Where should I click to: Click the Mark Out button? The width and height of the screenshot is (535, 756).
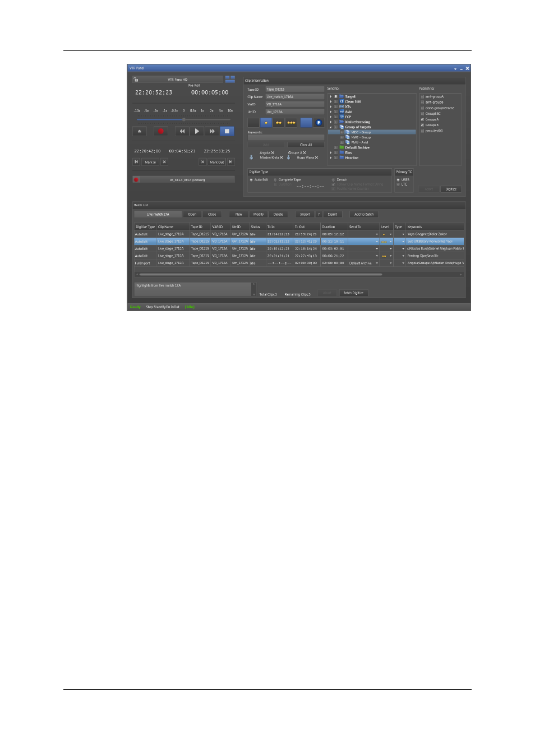(x=216, y=162)
